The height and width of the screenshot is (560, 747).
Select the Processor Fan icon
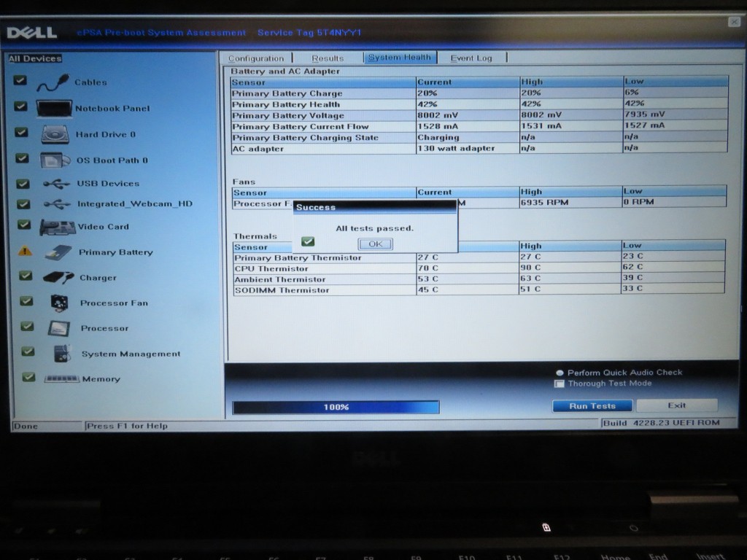coord(59,303)
